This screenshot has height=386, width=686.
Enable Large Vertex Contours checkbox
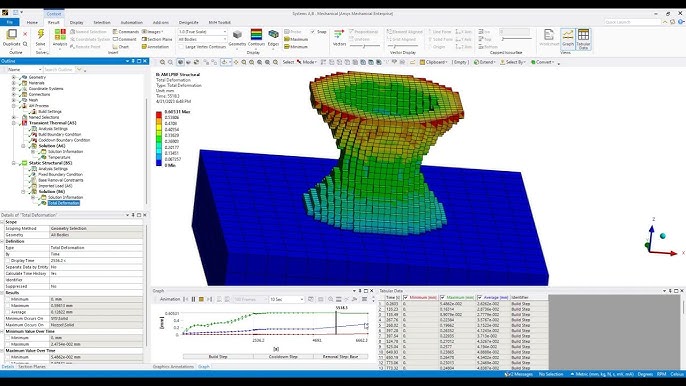[x=181, y=47]
